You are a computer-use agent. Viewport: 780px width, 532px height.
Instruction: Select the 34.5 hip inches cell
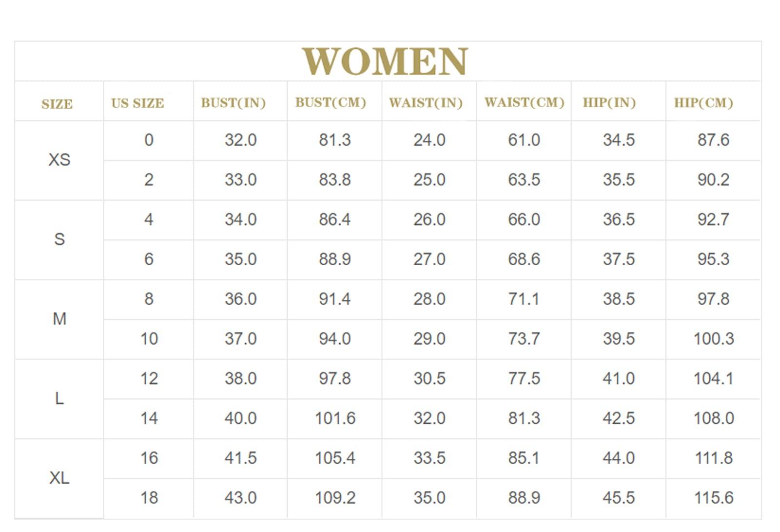(x=619, y=140)
